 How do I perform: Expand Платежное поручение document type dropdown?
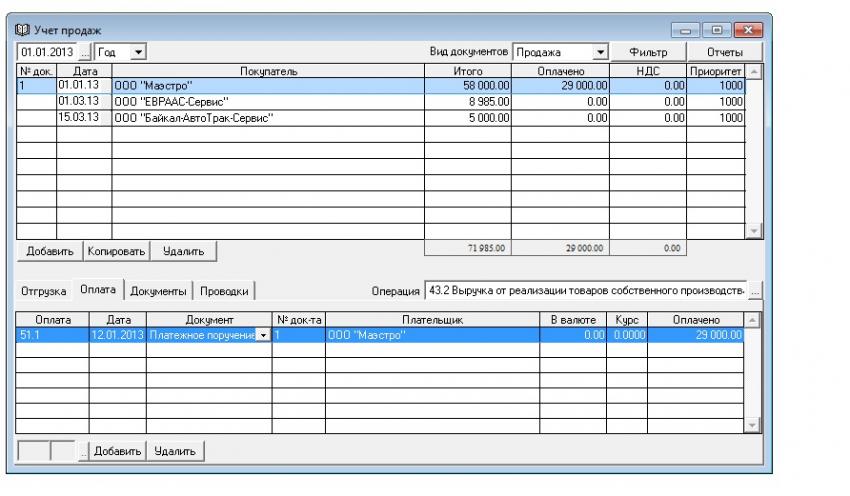tap(264, 335)
